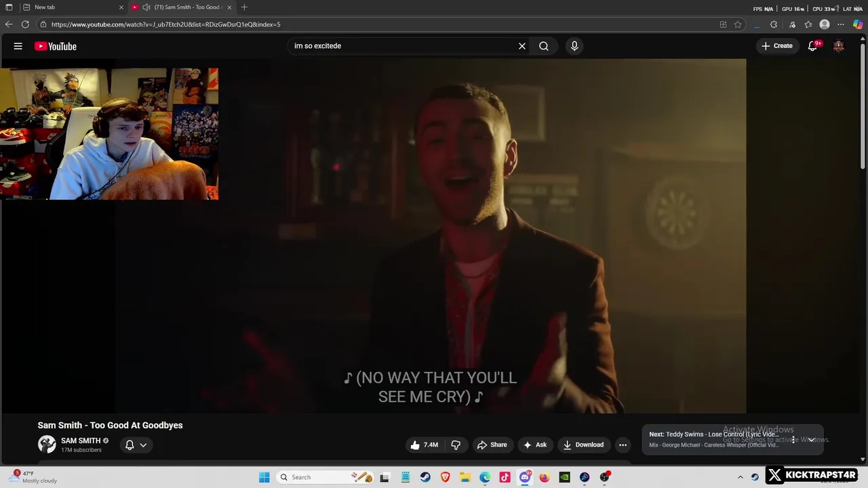Screen dimensions: 868x488
Task: Open Task View on the taskbar
Action: (x=384, y=477)
